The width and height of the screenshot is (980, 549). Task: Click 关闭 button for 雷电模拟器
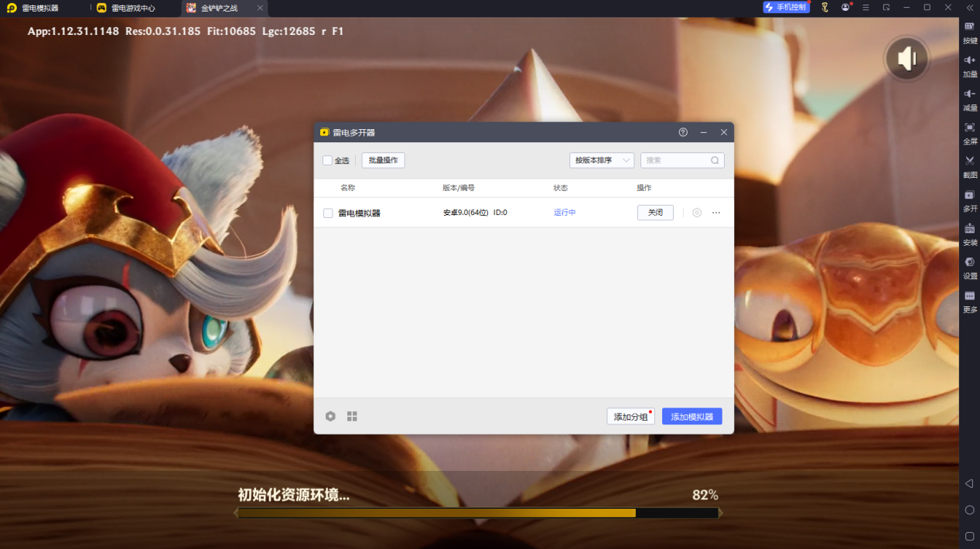pyautogui.click(x=655, y=213)
